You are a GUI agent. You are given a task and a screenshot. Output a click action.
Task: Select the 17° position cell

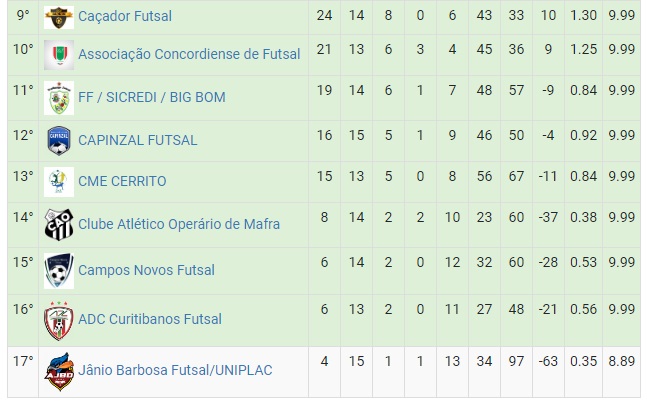pyautogui.click(x=23, y=372)
